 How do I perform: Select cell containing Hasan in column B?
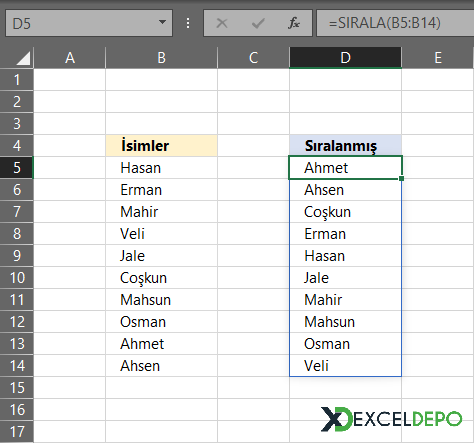(162, 167)
